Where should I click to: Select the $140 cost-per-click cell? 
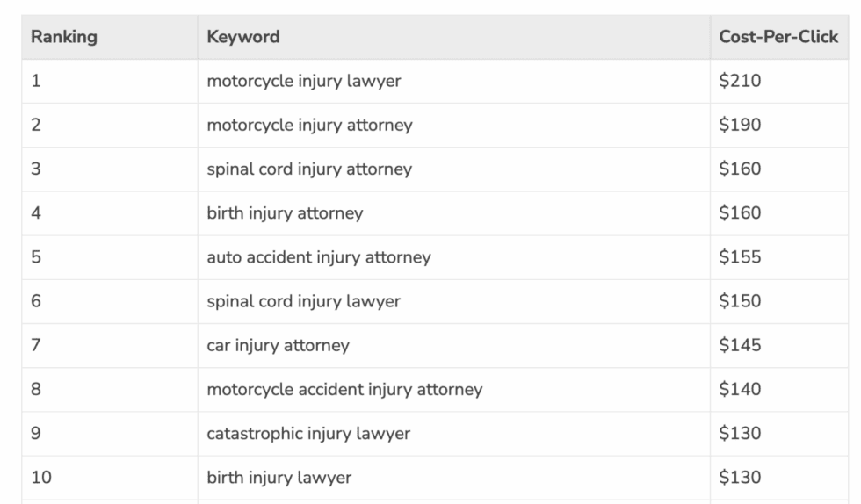pyautogui.click(x=740, y=389)
